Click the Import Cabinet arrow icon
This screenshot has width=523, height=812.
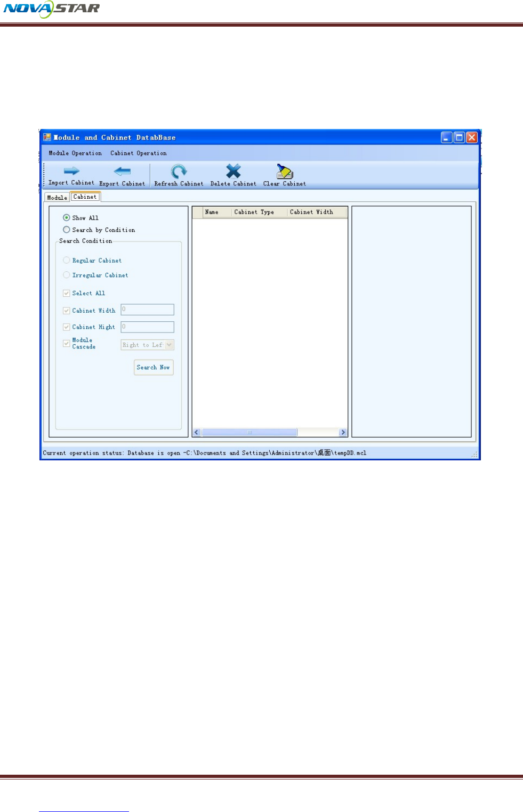click(71, 171)
